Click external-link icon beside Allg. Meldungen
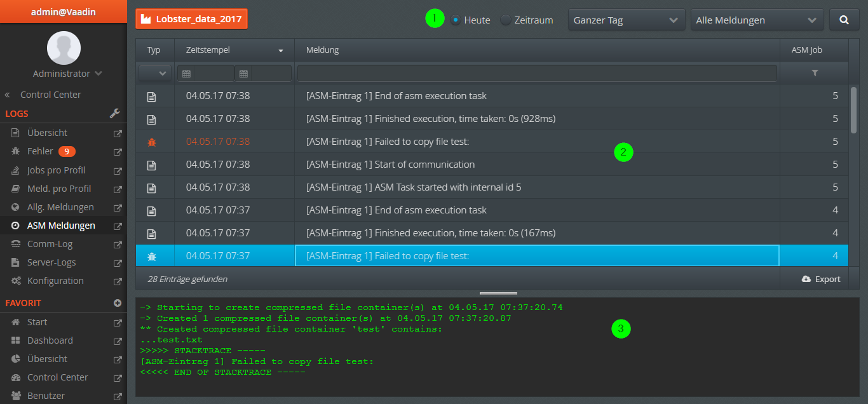This screenshot has height=404, width=868. 118,208
